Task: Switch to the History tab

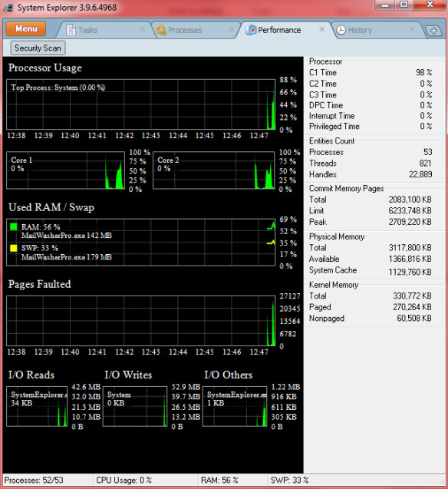Action: coord(360,30)
